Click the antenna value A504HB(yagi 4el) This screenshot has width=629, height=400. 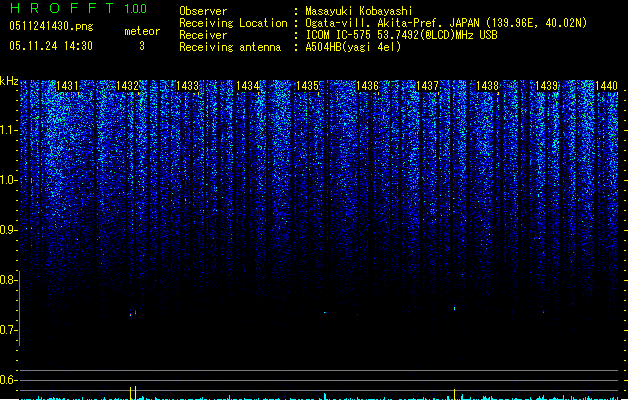click(x=353, y=47)
